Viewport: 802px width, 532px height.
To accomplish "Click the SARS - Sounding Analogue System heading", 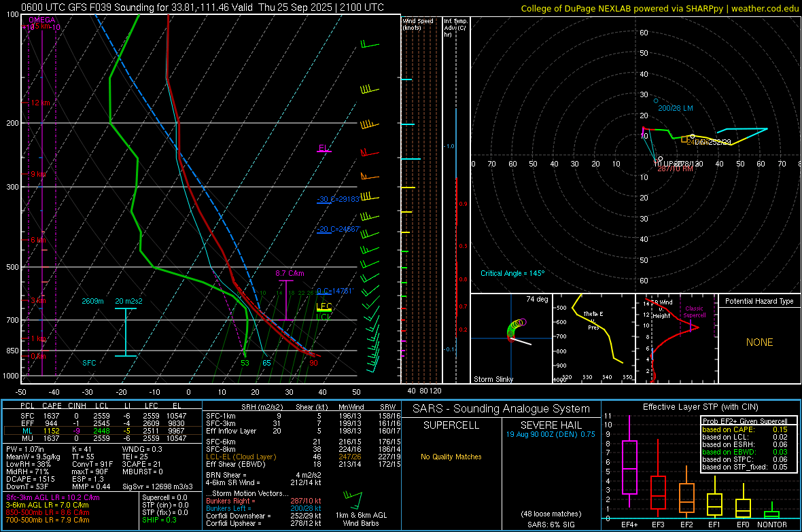I will (x=502, y=409).
